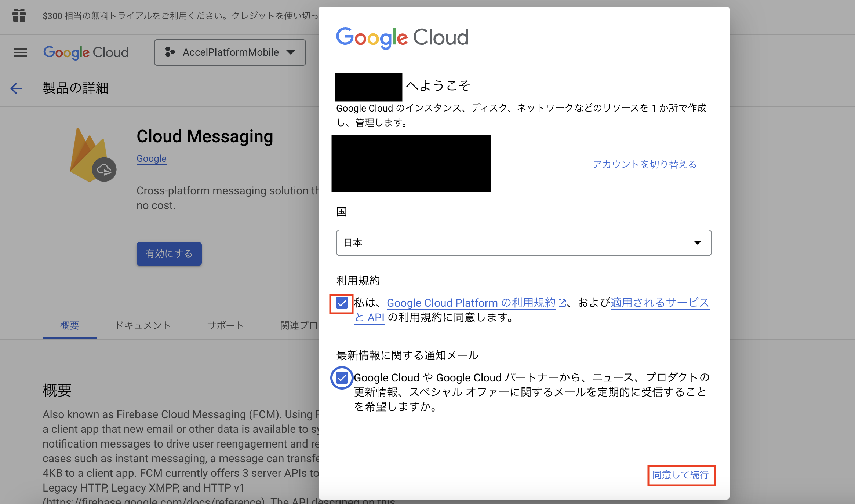Screen dimensions: 855x504
Task: Expand the 日本 country dropdown
Action: 524,243
